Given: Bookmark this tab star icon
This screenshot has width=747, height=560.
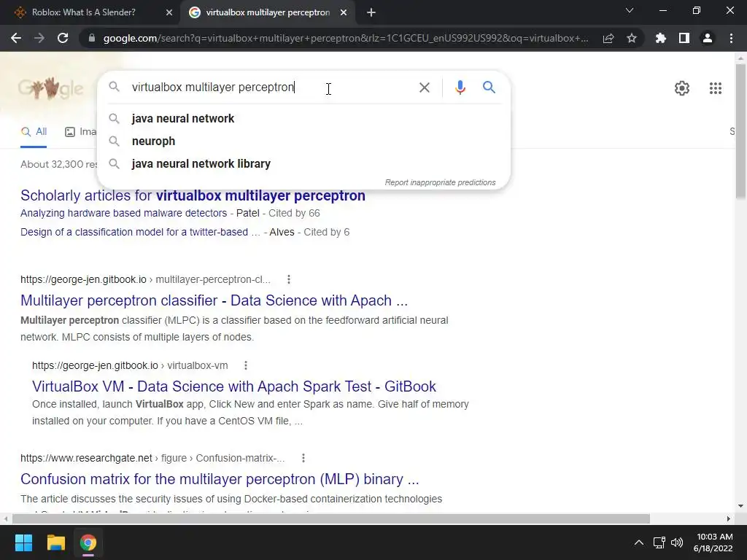Looking at the screenshot, I should (x=632, y=38).
